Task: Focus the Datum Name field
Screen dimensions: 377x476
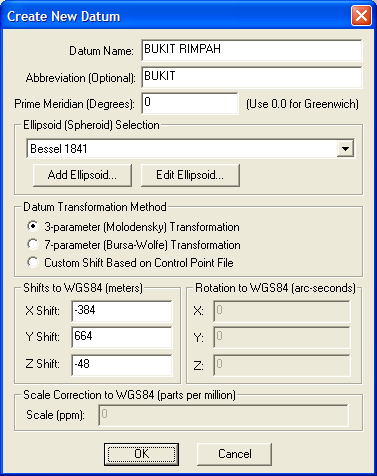Action: tap(252, 50)
